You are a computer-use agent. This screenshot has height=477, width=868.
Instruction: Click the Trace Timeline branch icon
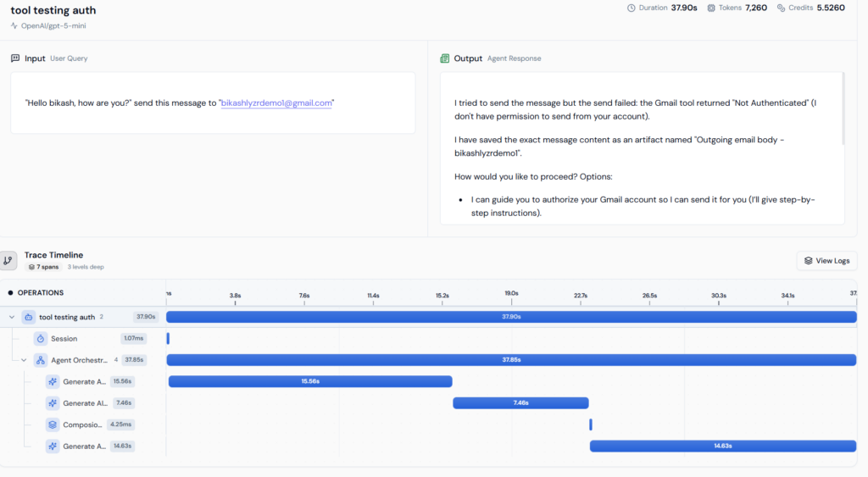point(8,261)
